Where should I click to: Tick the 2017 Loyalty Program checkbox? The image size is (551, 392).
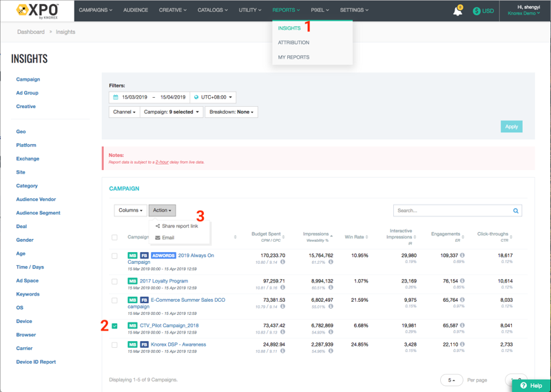pos(114,281)
